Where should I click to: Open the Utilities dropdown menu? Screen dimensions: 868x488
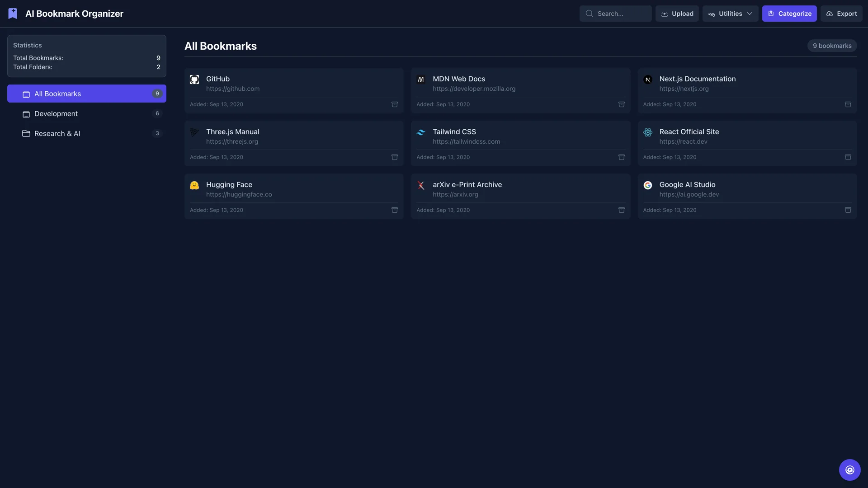coord(730,14)
